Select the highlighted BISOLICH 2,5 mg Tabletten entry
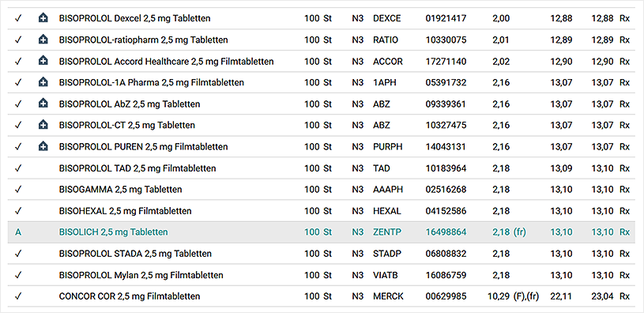 (322, 232)
